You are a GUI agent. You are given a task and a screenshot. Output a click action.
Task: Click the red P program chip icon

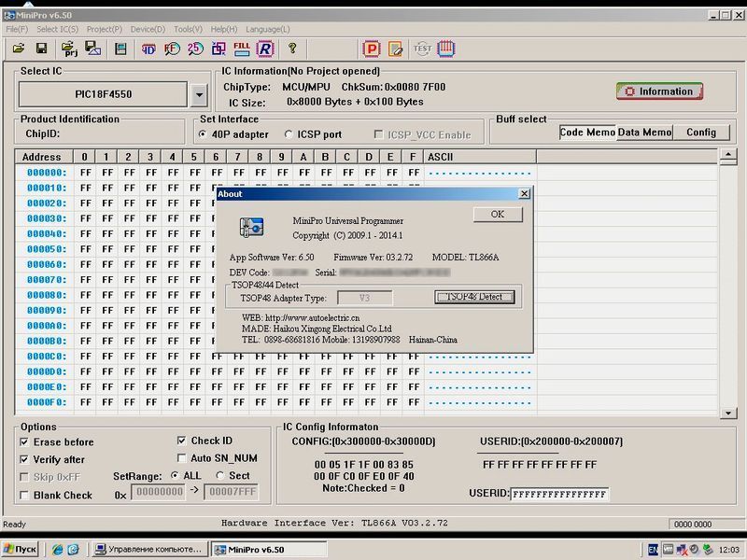tap(371, 49)
